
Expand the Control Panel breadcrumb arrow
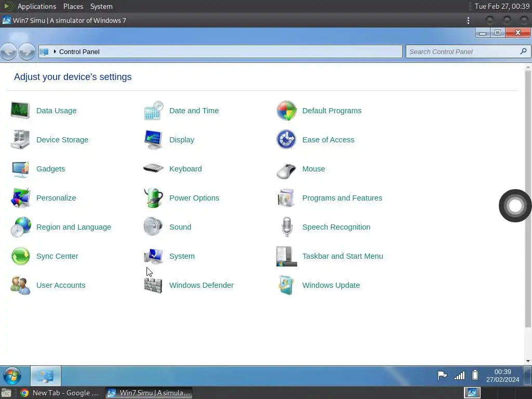(55, 51)
